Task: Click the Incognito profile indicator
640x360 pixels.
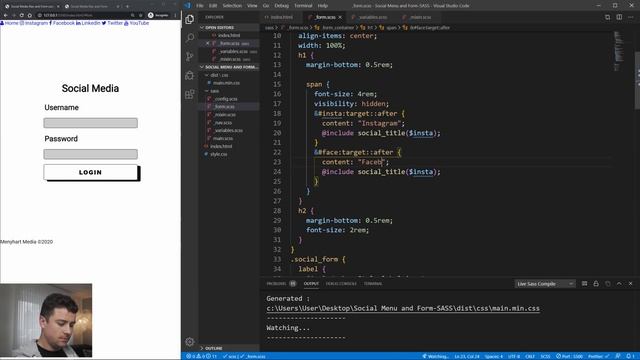Action: click(x=158, y=15)
